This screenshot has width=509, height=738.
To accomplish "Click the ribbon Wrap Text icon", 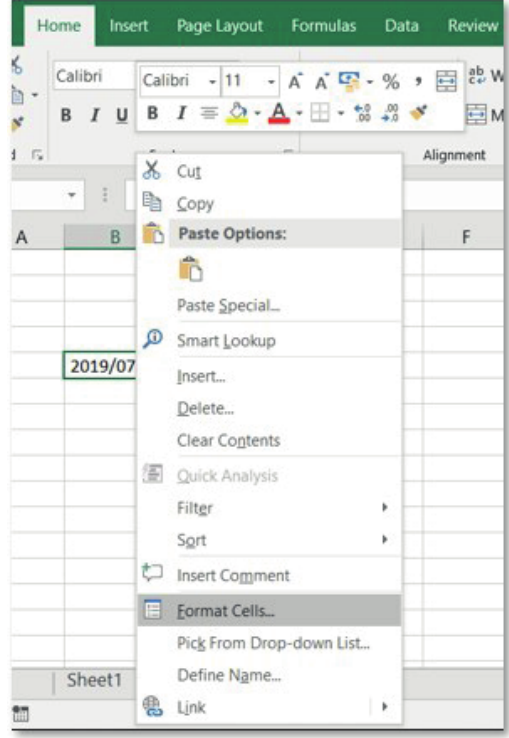I will (x=476, y=75).
